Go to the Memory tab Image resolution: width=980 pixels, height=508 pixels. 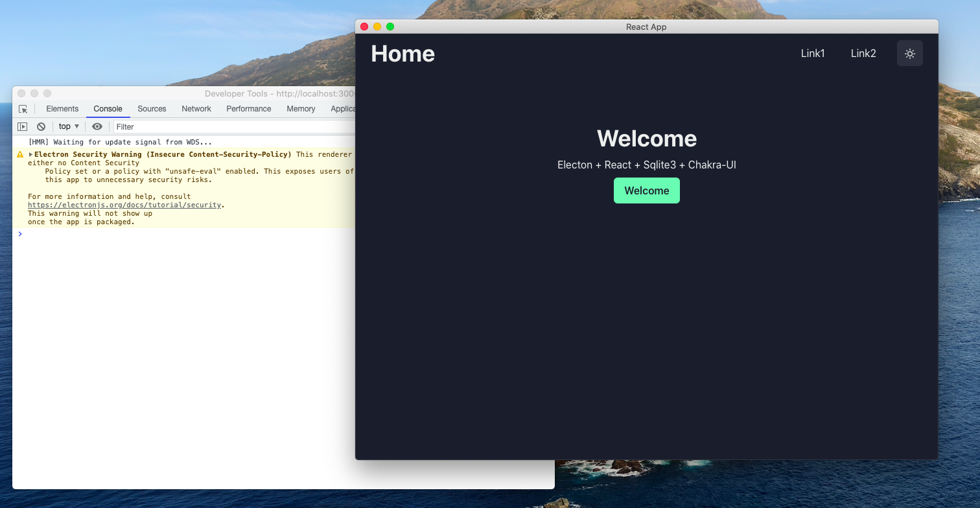click(301, 109)
